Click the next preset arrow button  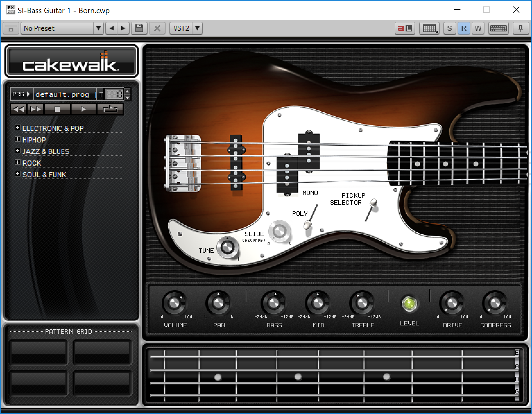(x=123, y=28)
